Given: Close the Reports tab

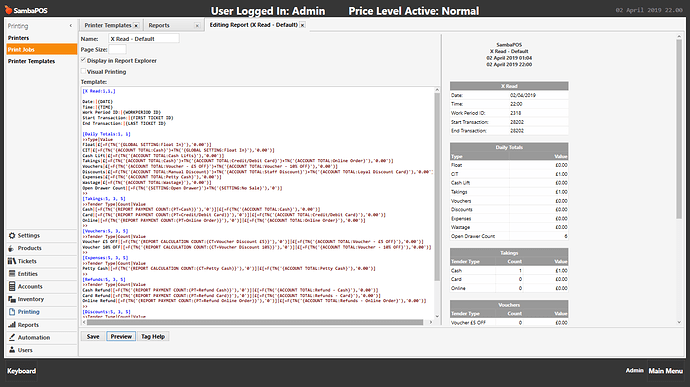Looking at the screenshot, I should 197,26.
